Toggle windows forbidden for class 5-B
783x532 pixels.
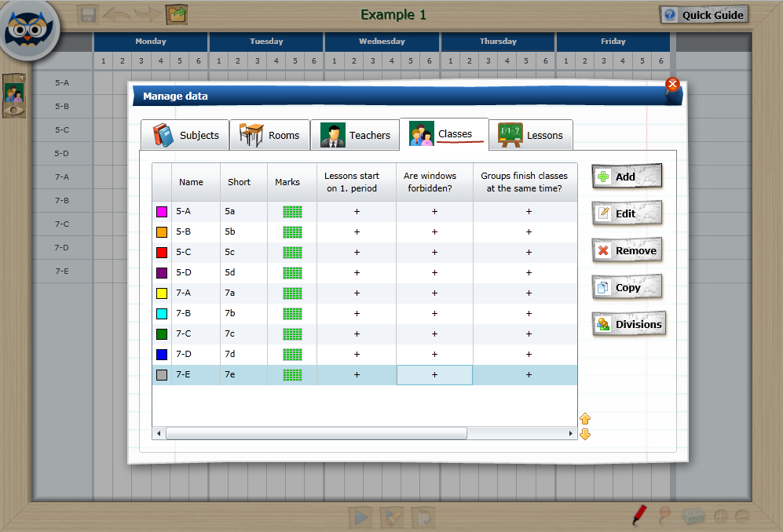434,232
